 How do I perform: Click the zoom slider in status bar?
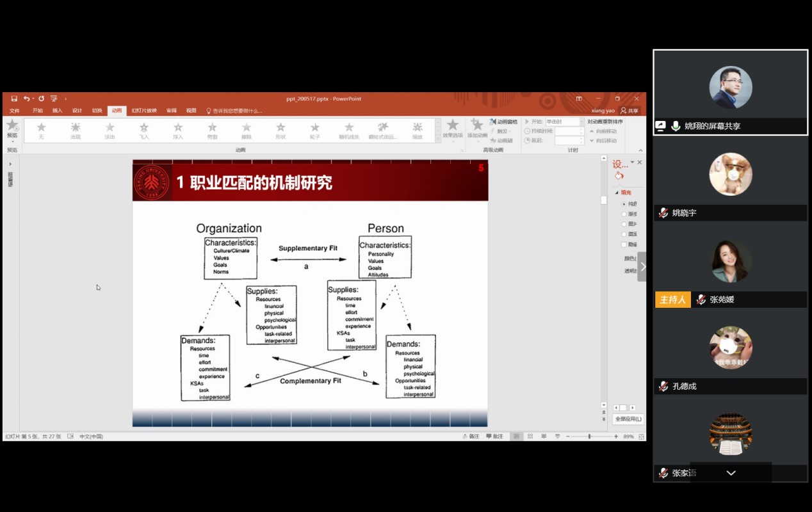(x=590, y=436)
